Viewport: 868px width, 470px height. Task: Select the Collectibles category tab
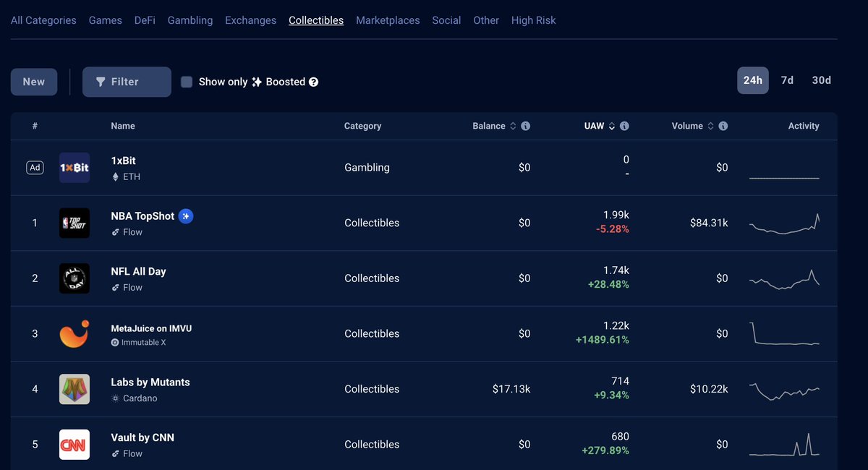tap(316, 20)
